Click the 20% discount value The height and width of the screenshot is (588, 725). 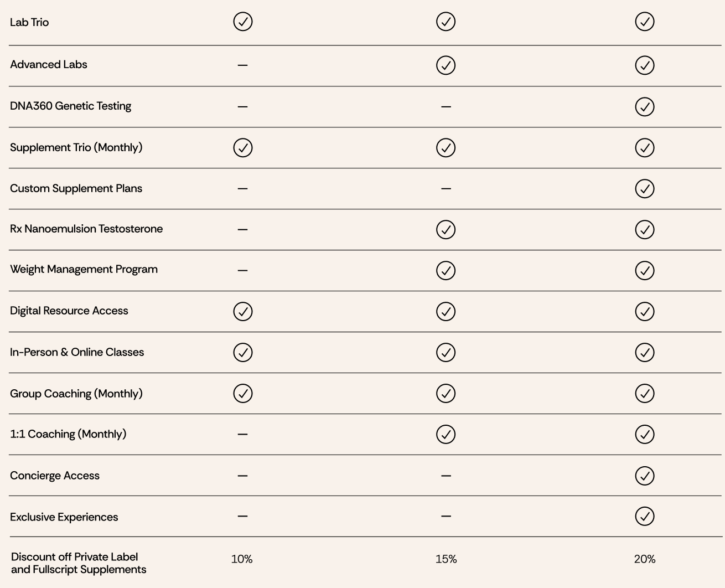[644, 559]
